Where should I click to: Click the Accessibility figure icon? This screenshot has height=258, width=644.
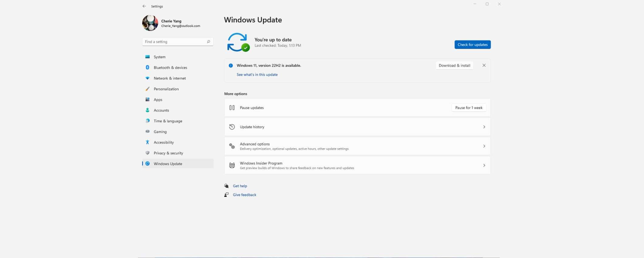click(147, 142)
